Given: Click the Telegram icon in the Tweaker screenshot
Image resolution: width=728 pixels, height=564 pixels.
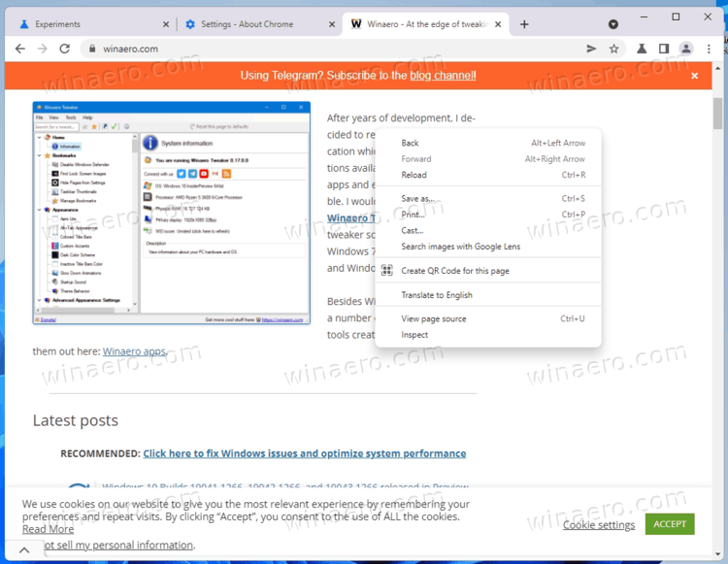Looking at the screenshot, I should tap(192, 174).
